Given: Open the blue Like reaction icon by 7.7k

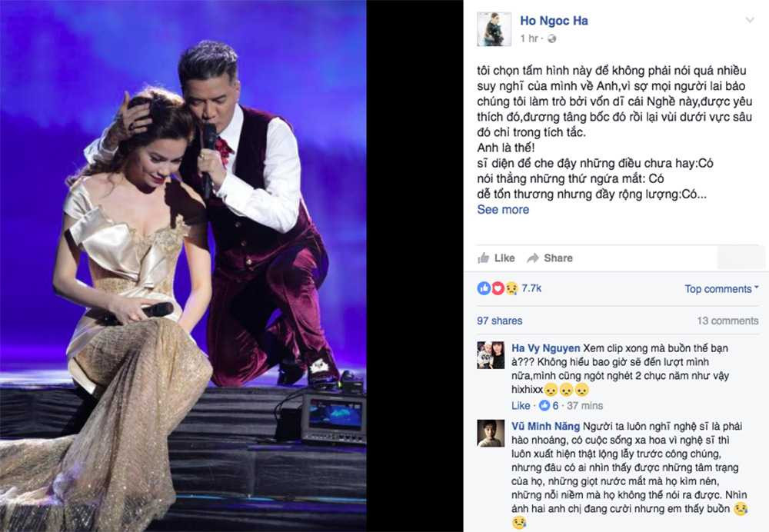Looking at the screenshot, I should (484, 288).
